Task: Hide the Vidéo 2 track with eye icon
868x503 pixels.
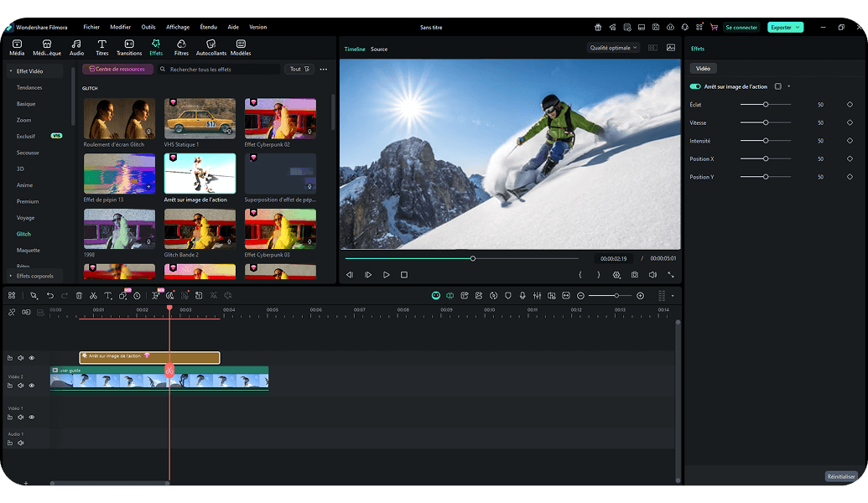Action: tap(32, 386)
